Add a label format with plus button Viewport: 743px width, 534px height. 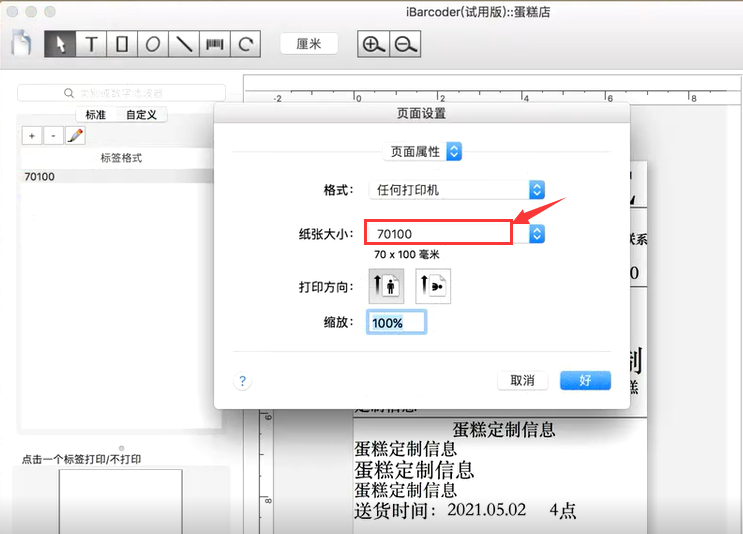click(x=32, y=136)
